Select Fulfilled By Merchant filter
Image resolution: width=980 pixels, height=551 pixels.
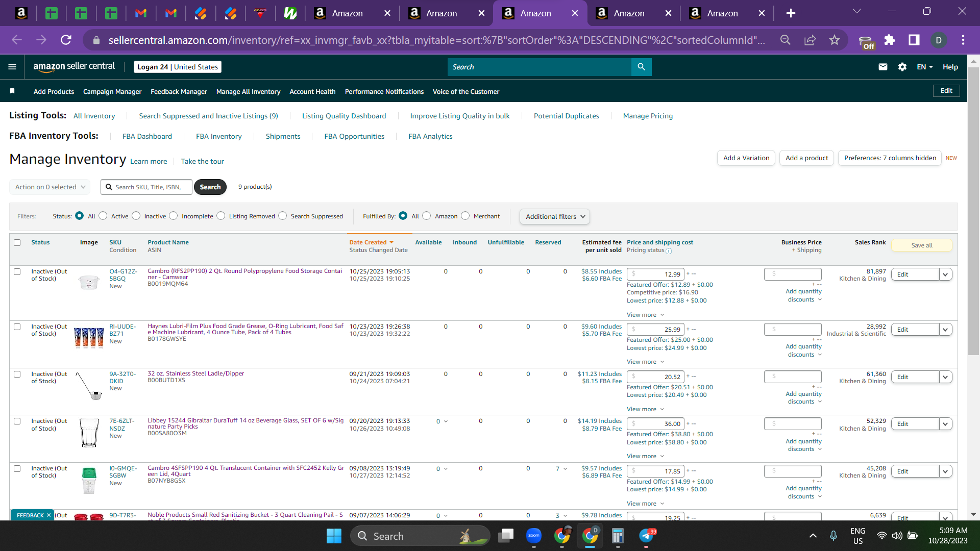(465, 216)
